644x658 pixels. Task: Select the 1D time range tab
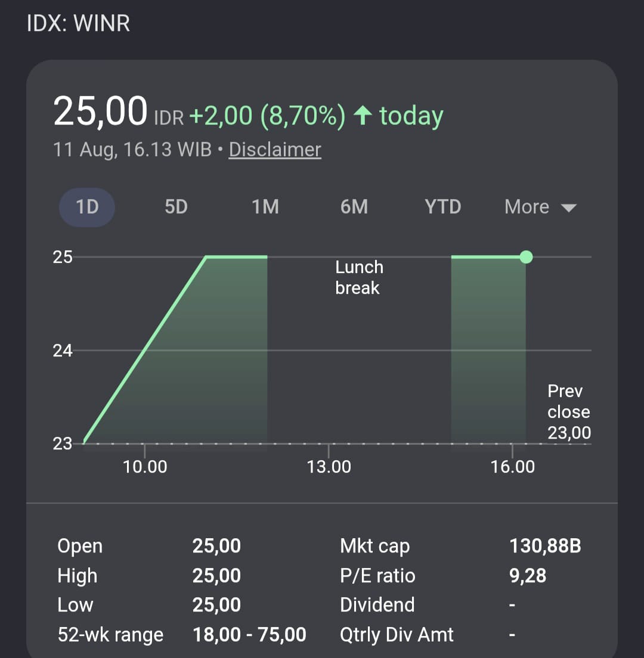[87, 207]
